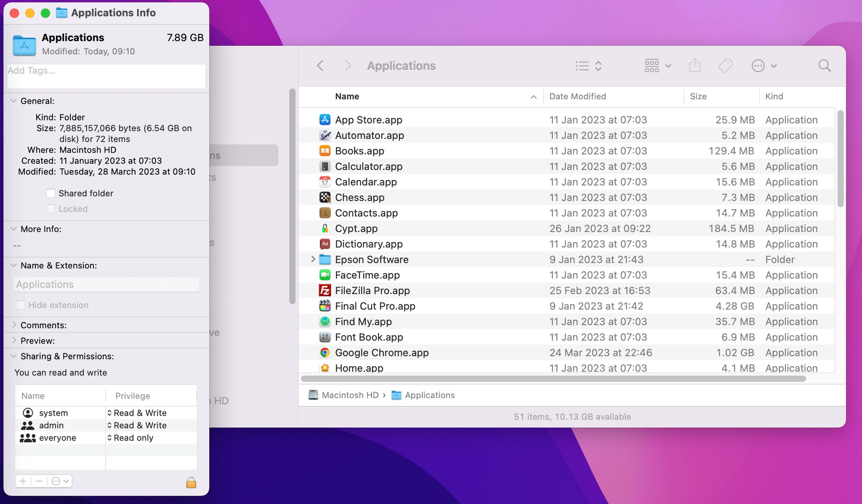
Task: Add a permission user with plus button
Action: click(23, 481)
